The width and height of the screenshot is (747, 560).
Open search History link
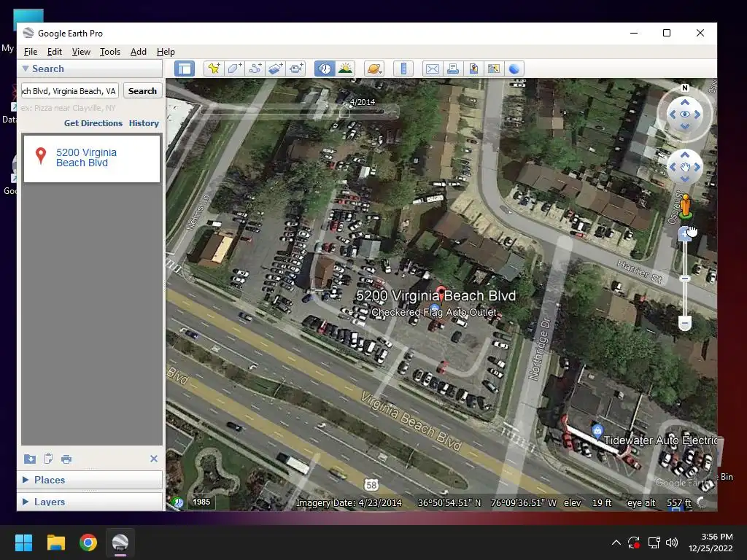[x=144, y=122]
